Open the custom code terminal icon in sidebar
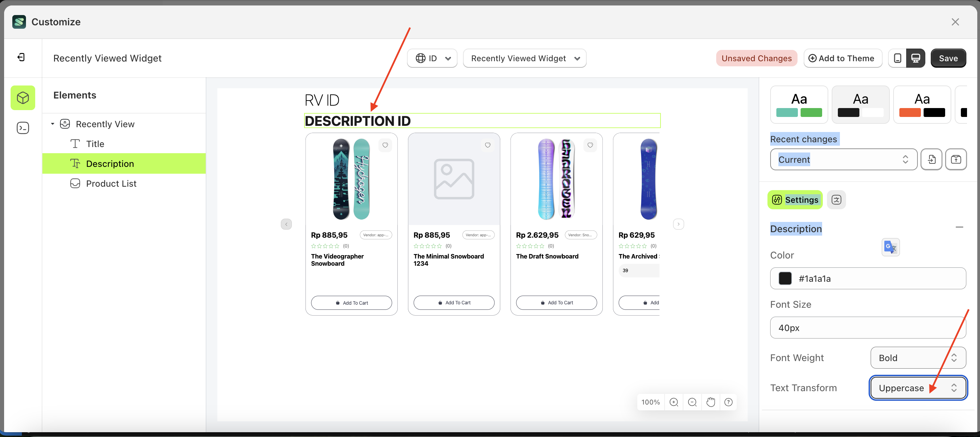The image size is (980, 437). [23, 128]
